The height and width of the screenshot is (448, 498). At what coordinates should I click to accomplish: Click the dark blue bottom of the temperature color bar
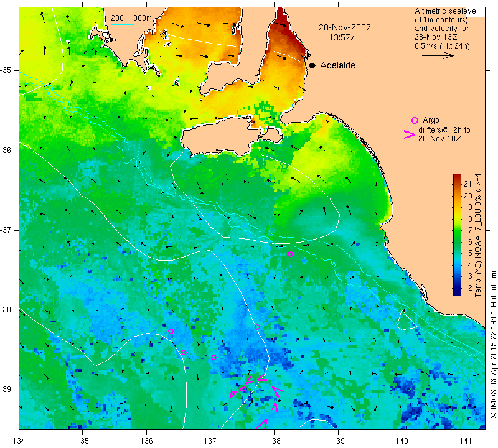[x=457, y=292]
